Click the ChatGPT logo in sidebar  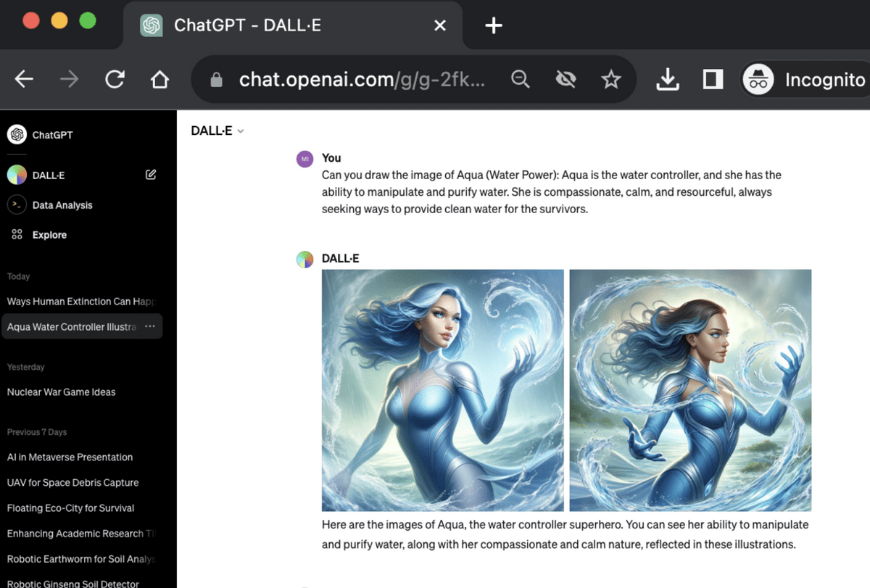[x=17, y=134]
